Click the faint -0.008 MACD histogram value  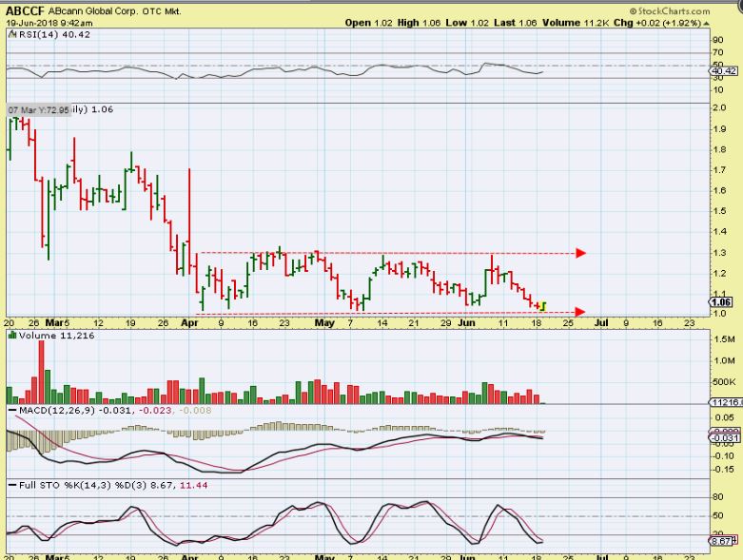[x=195, y=411]
